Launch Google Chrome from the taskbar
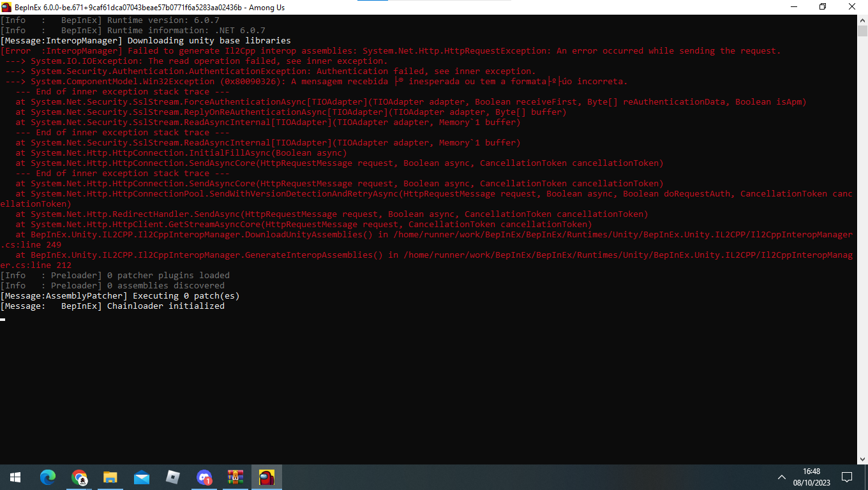The height and width of the screenshot is (490, 868). [x=79, y=477]
